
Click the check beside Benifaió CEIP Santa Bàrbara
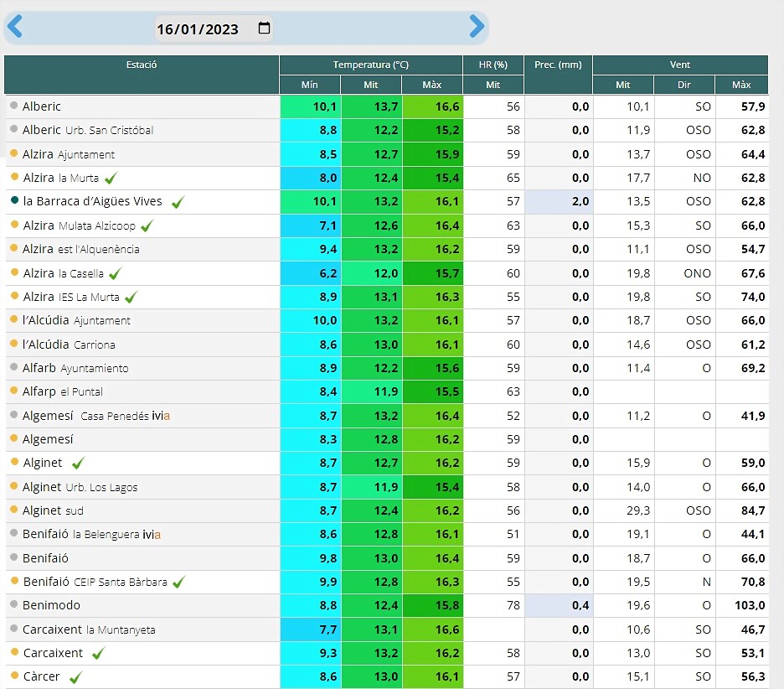178,582
